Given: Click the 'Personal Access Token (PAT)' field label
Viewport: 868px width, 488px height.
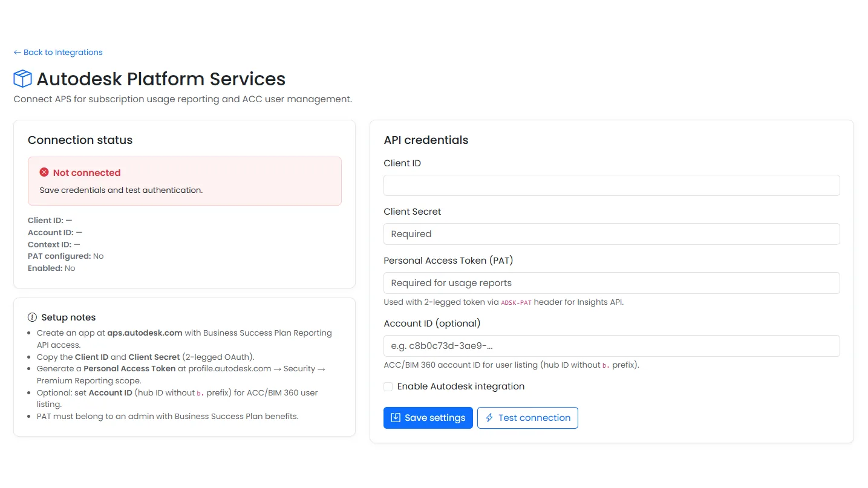Looking at the screenshot, I should pos(448,261).
